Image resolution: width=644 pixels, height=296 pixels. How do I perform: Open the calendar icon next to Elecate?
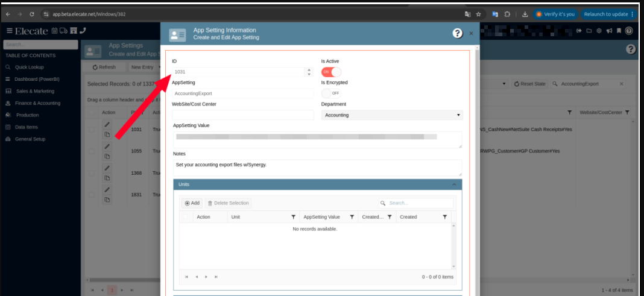click(55, 31)
